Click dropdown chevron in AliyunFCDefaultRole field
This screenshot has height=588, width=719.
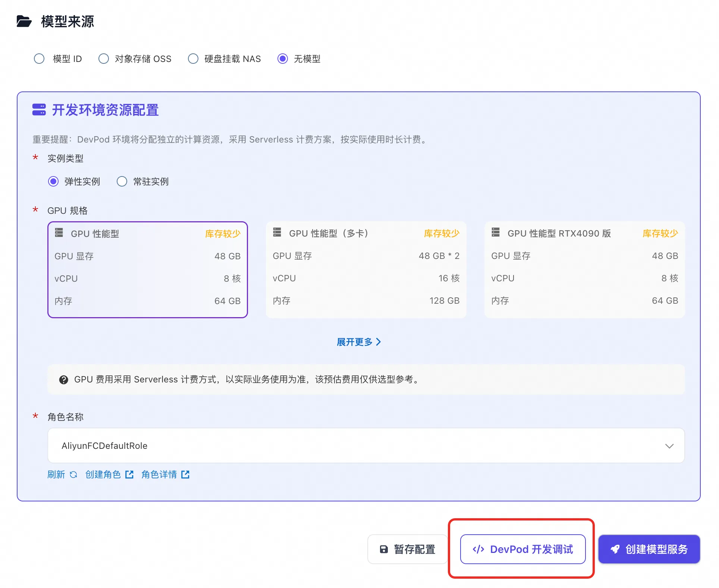(669, 446)
